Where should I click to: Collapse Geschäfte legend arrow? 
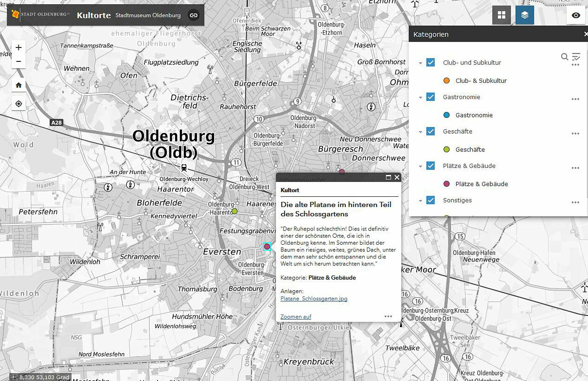pyautogui.click(x=420, y=132)
